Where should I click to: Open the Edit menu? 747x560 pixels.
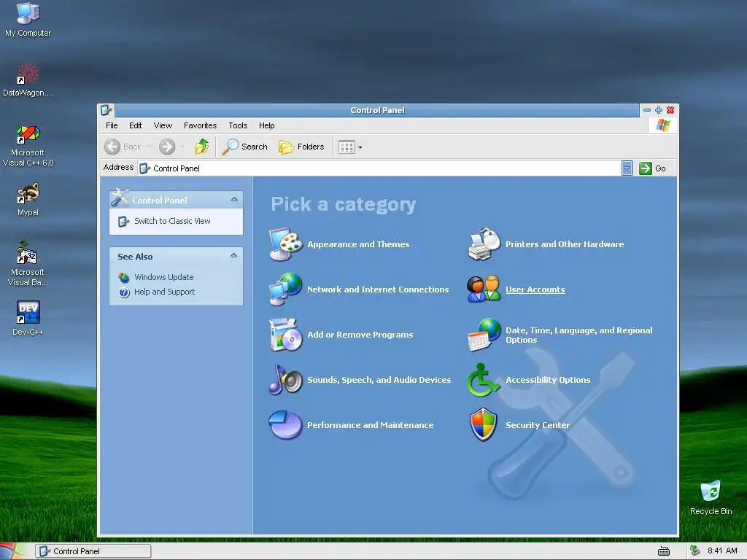[x=135, y=125]
